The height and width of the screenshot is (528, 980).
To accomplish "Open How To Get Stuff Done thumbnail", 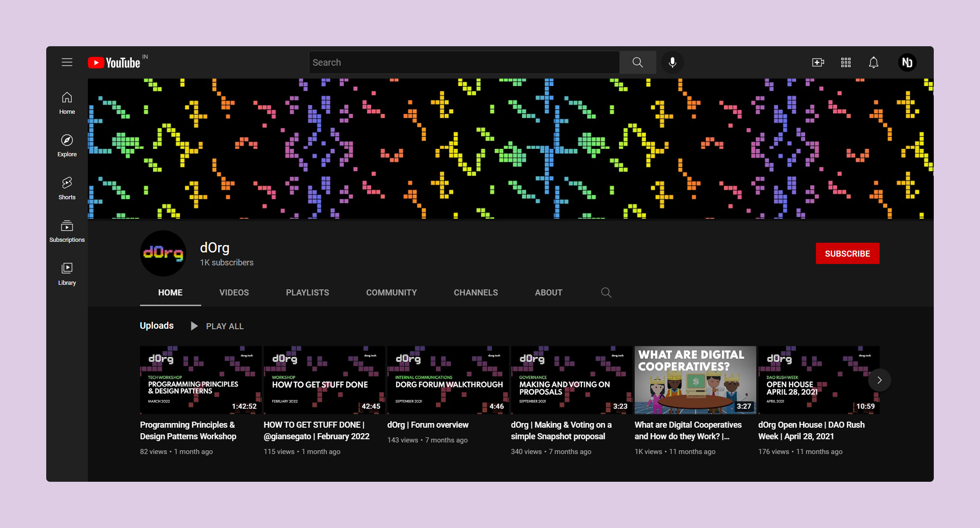I will coord(325,380).
